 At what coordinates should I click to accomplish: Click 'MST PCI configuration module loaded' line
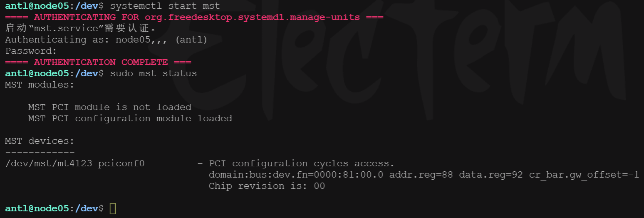(130, 118)
